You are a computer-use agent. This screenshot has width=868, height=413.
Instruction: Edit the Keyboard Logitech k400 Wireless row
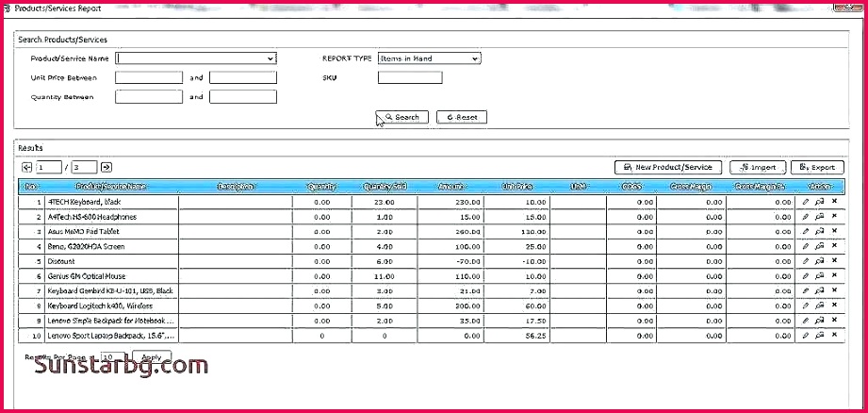[806, 306]
